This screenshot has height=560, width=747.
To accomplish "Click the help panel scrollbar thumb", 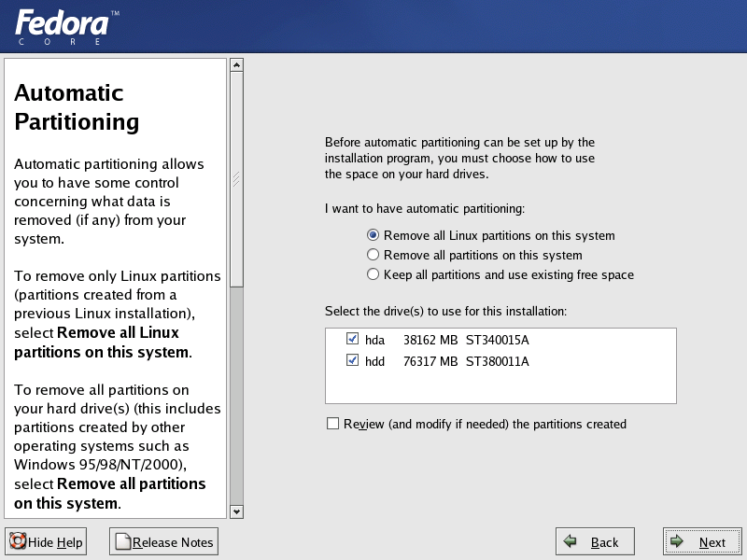I will point(236,179).
